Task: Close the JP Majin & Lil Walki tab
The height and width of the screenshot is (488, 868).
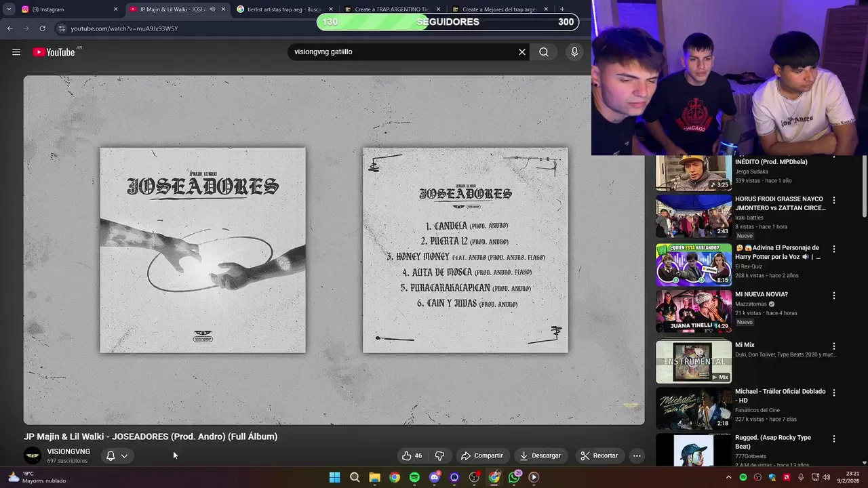Action: point(223,9)
